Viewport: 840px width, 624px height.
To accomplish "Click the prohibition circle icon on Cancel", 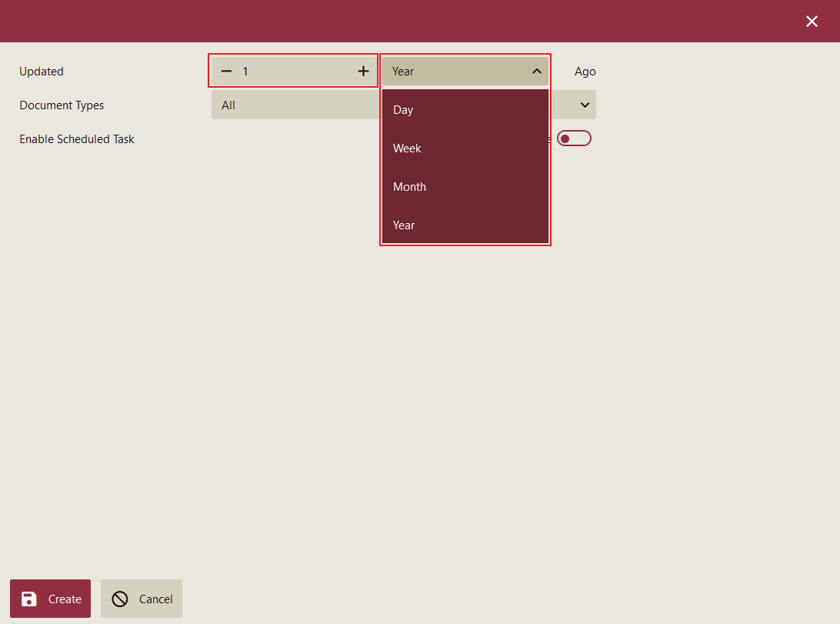I will (119, 599).
